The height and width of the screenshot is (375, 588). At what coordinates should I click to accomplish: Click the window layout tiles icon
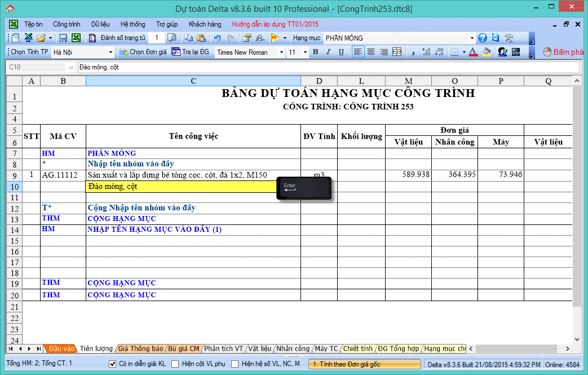516,52
